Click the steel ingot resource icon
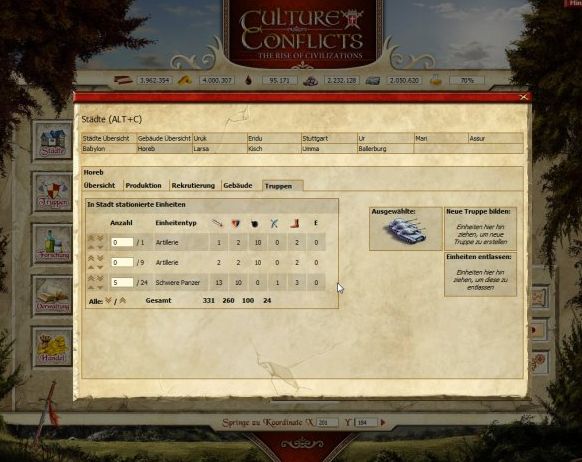Image resolution: width=582 pixels, height=462 pixels. pyautogui.click(x=373, y=81)
